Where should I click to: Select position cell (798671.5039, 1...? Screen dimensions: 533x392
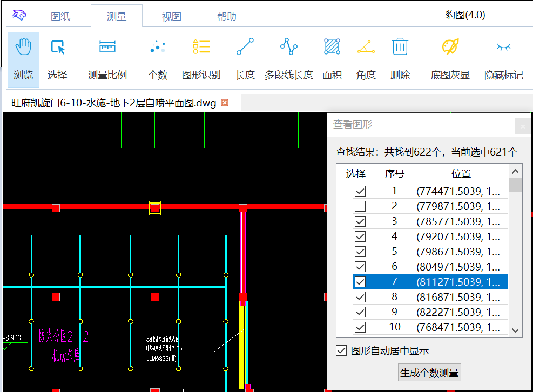pos(461,252)
